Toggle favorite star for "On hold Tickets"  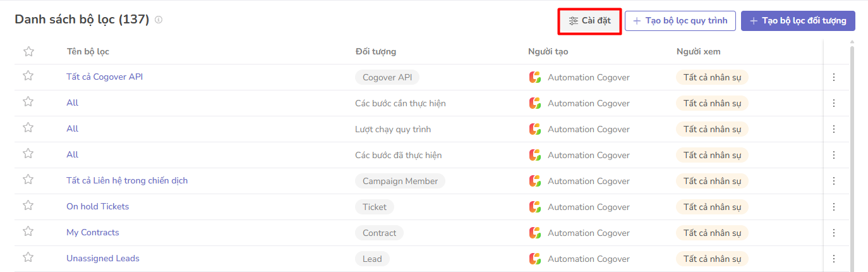point(28,206)
